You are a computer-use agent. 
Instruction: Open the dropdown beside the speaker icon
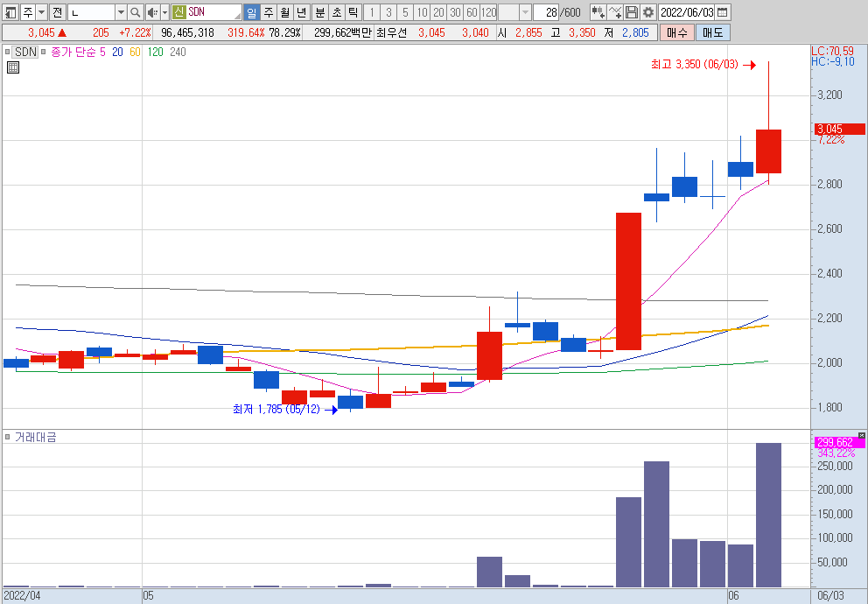pos(164,12)
